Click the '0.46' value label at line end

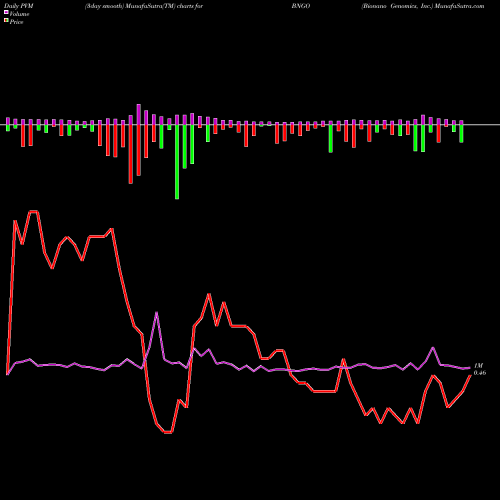(x=480, y=373)
